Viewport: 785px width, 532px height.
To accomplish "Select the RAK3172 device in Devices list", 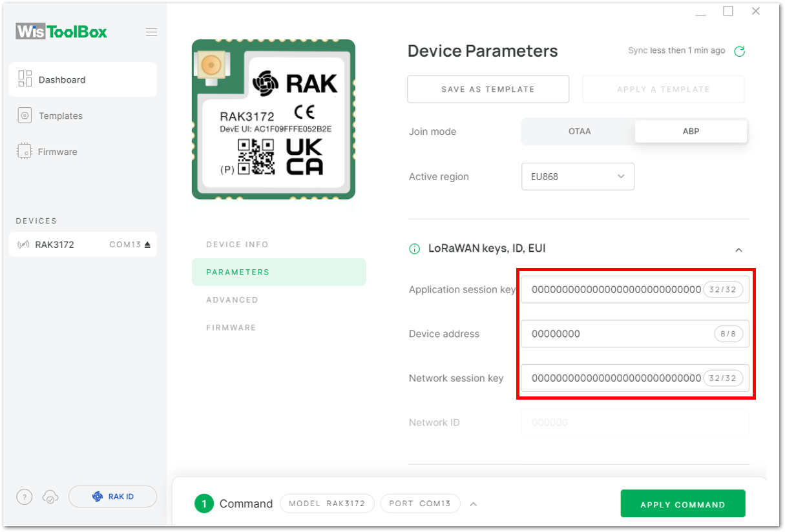I will [83, 245].
